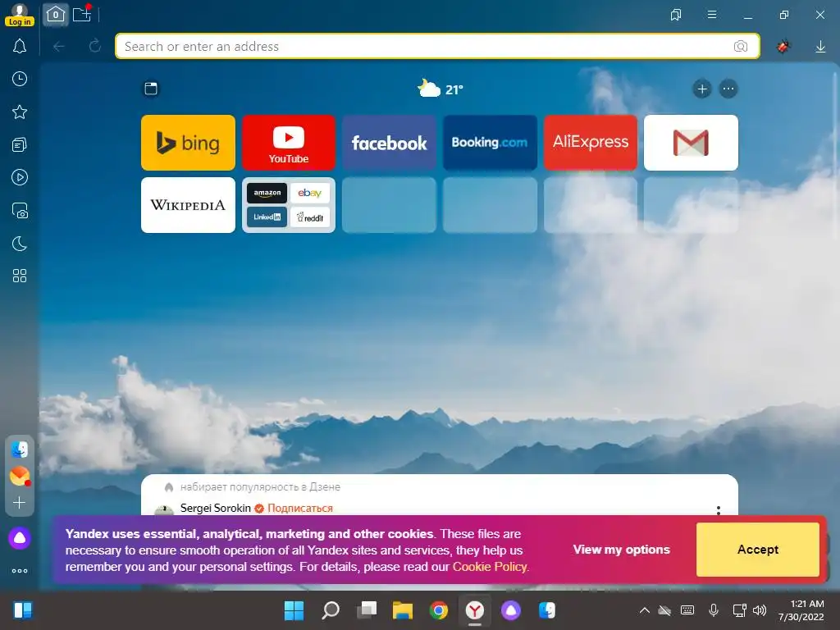The image size is (840, 630).
Task: Open the video play icon in the sidebar
Action: click(x=20, y=177)
